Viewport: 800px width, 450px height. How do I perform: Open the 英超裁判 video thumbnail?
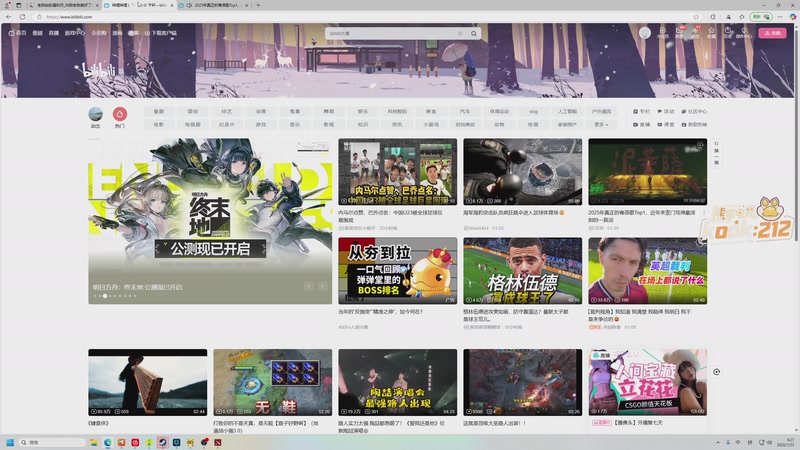tap(647, 271)
